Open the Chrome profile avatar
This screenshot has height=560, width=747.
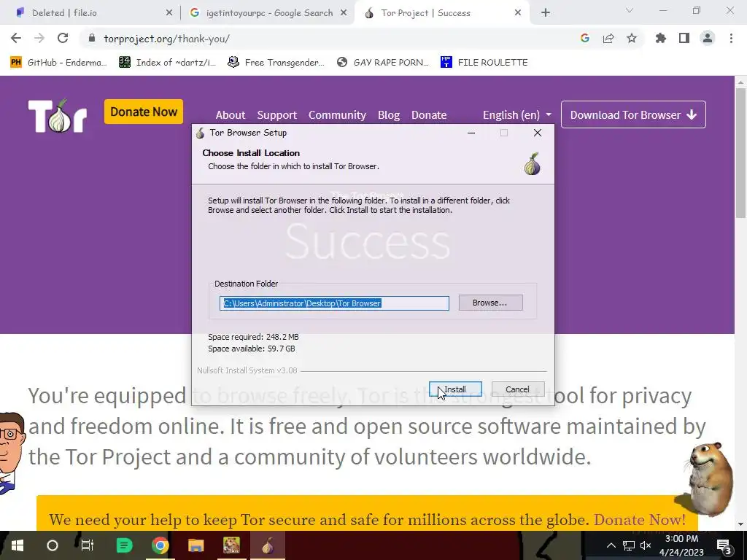tap(708, 39)
